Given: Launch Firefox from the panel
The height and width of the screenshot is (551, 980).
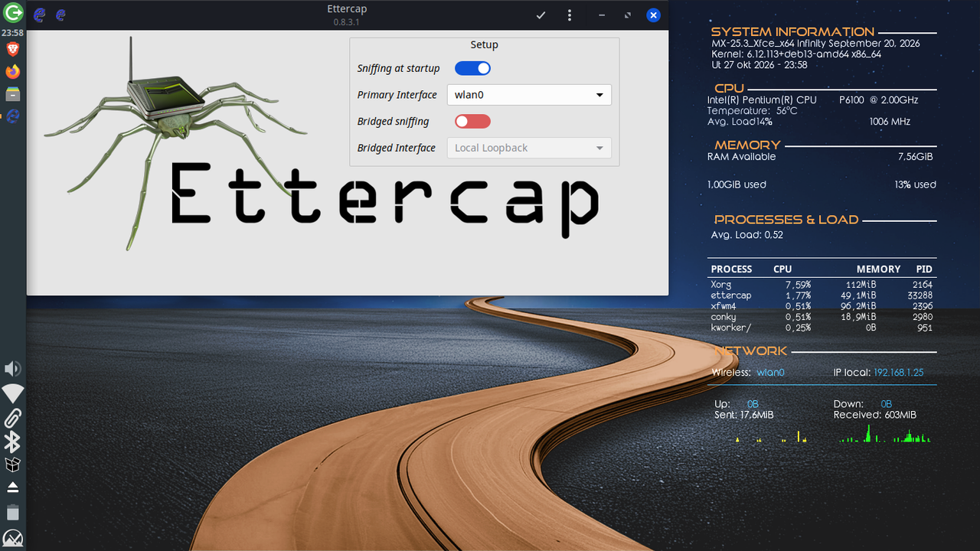Looking at the screenshot, I should coord(12,72).
